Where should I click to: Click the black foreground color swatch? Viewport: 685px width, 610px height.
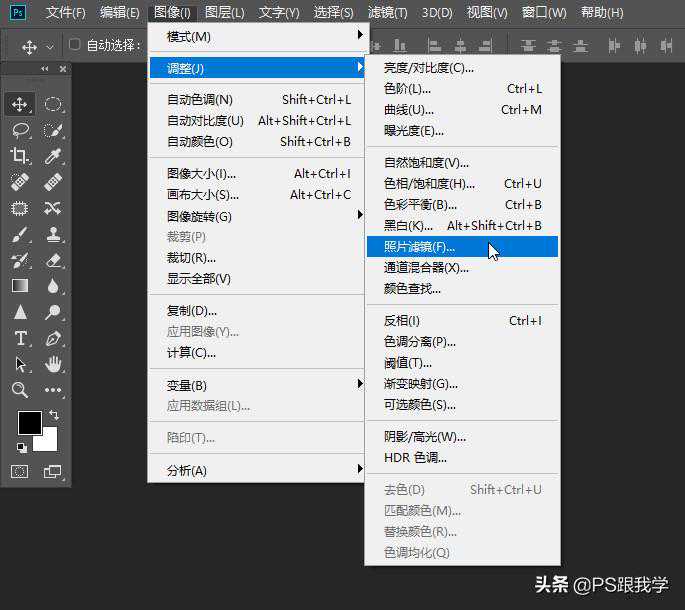coord(29,423)
